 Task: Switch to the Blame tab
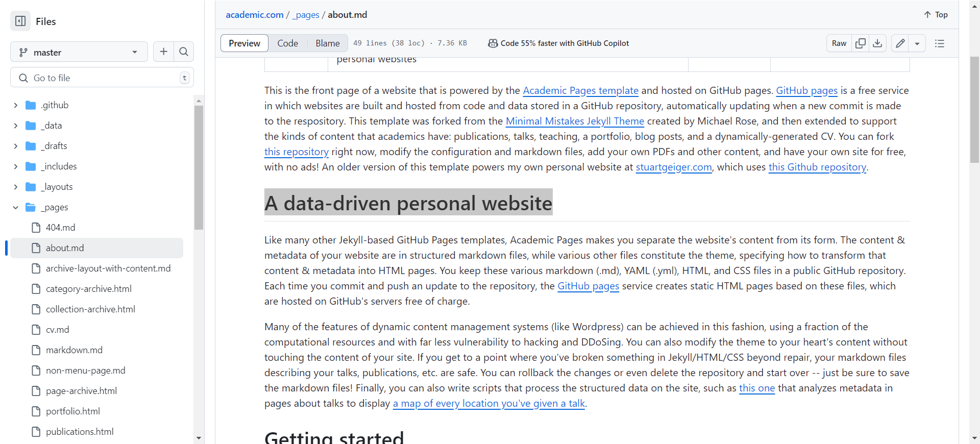click(328, 43)
